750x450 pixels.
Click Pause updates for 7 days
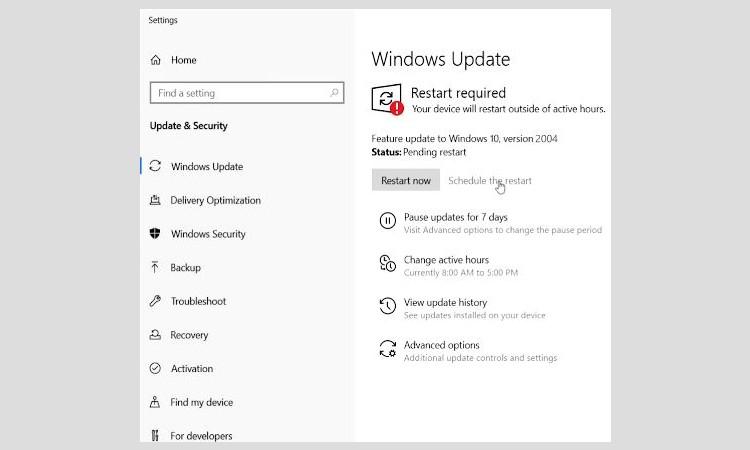456,217
